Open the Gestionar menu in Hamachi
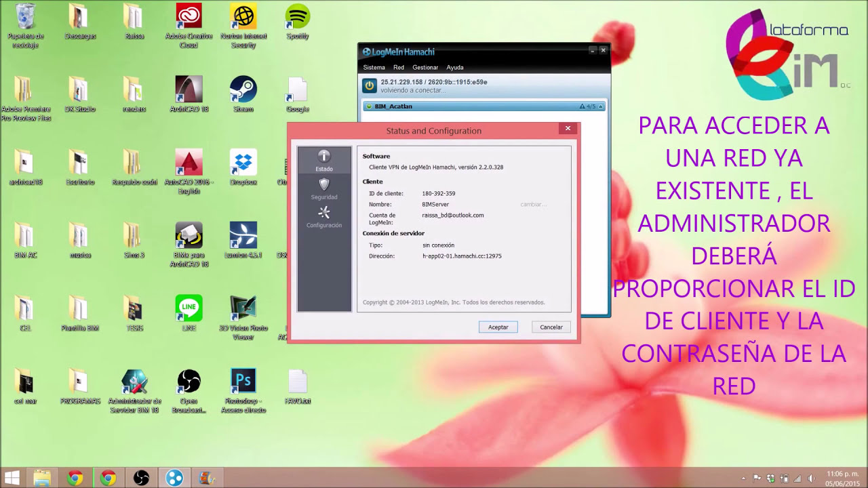 pyautogui.click(x=425, y=68)
